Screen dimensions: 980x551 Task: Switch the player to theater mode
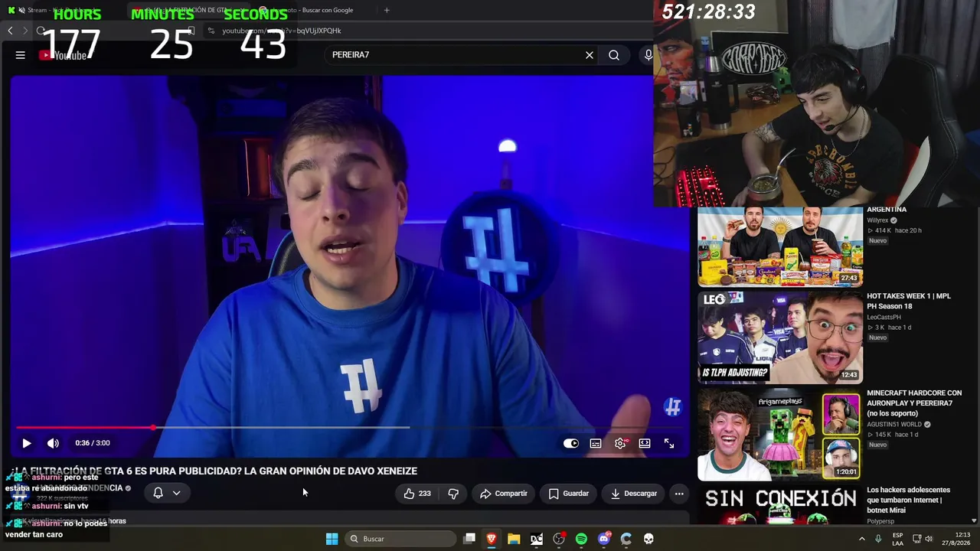point(645,443)
